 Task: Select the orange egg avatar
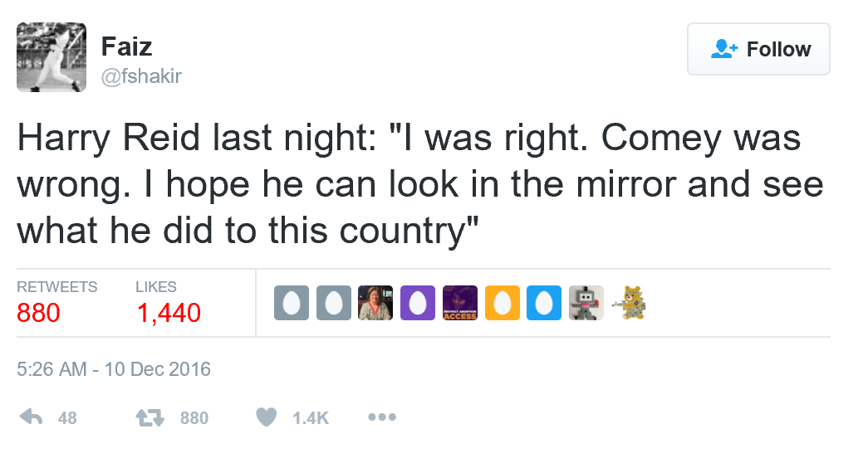coord(502,303)
